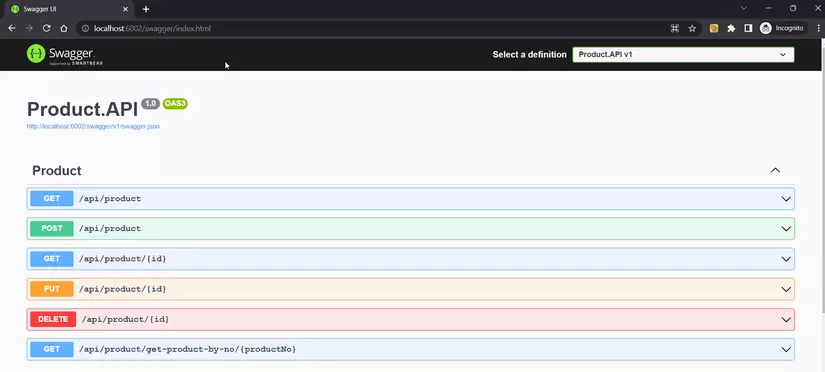Collapse the Product section
Viewport: 825px width, 372px height.
[x=775, y=170]
